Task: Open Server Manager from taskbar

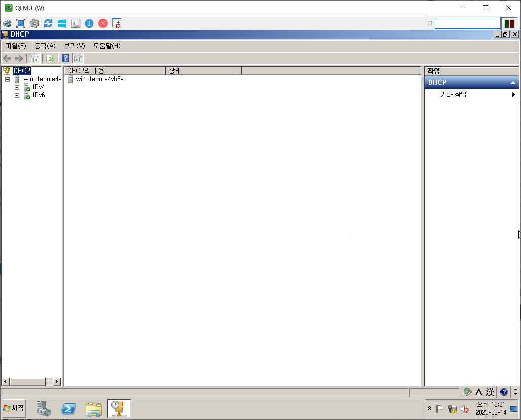Action: point(44,409)
